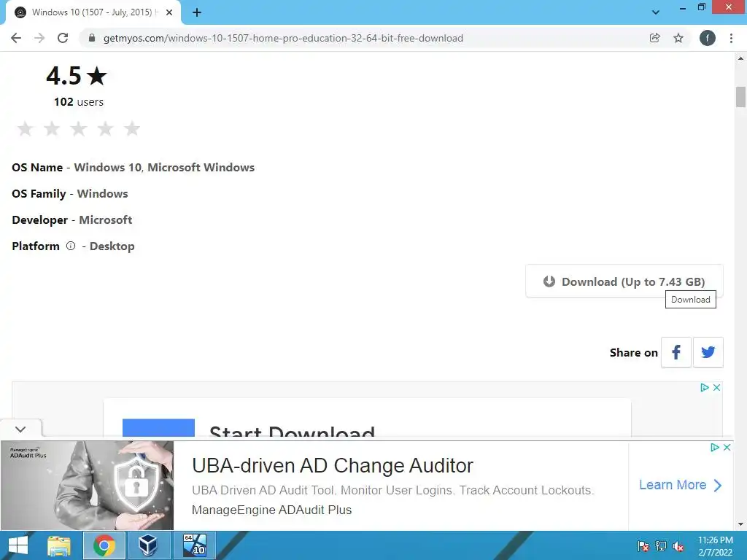The image size is (747, 560).
Task: Open AdChoices info on Start Download ad
Action: 705,388
